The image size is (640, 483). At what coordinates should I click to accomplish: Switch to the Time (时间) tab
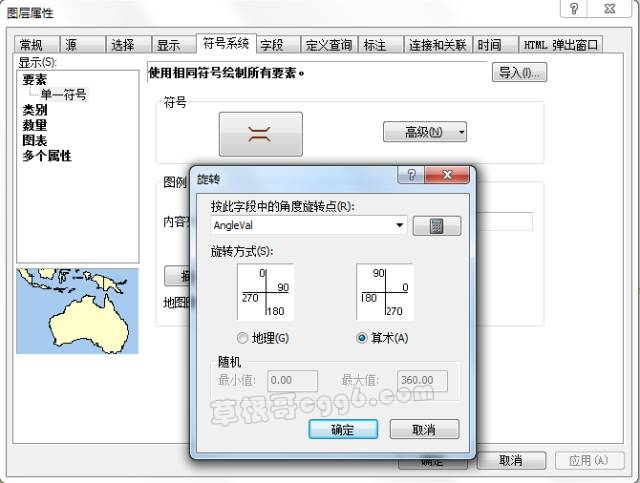(x=495, y=45)
